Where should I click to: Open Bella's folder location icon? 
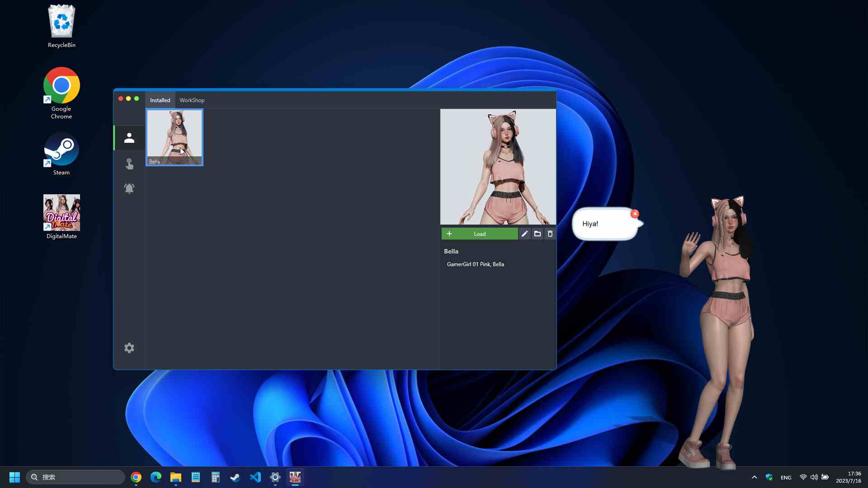click(537, 234)
